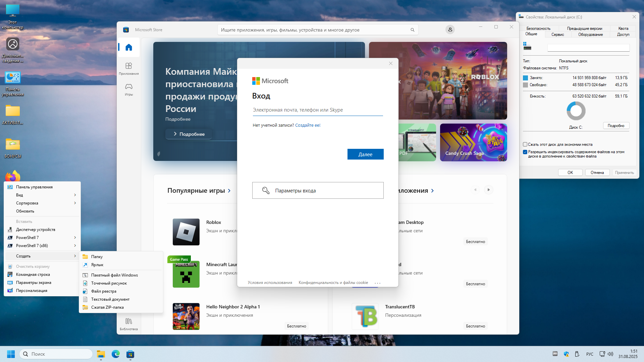
Task: Open the Apps section in Store sidebar
Action: click(x=129, y=69)
